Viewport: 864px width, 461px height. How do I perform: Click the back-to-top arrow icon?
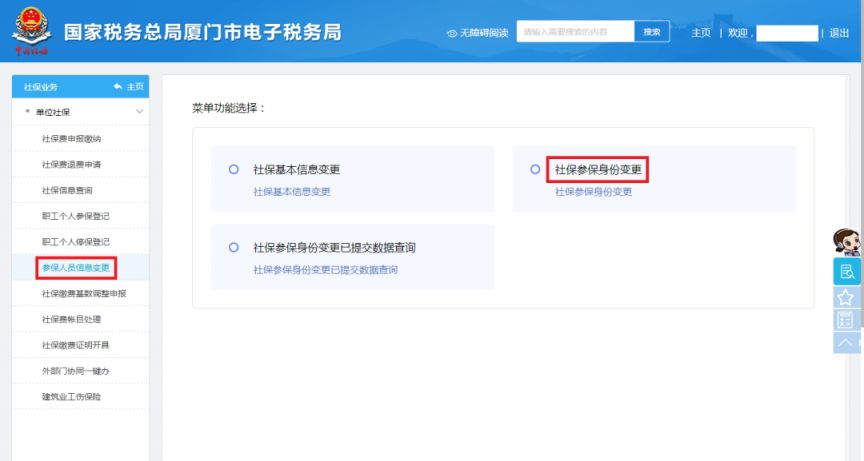coord(846,343)
